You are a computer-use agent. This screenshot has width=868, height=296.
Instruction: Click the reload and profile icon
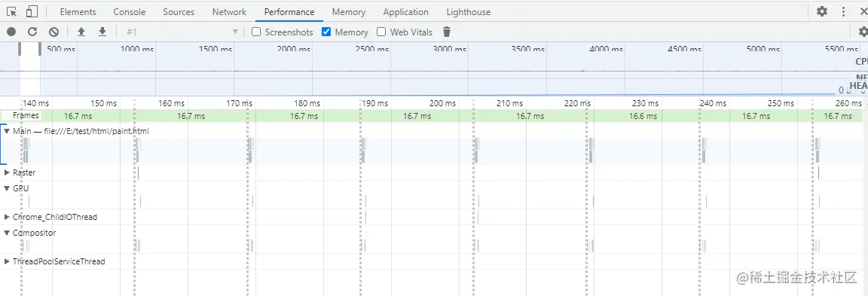[32, 32]
